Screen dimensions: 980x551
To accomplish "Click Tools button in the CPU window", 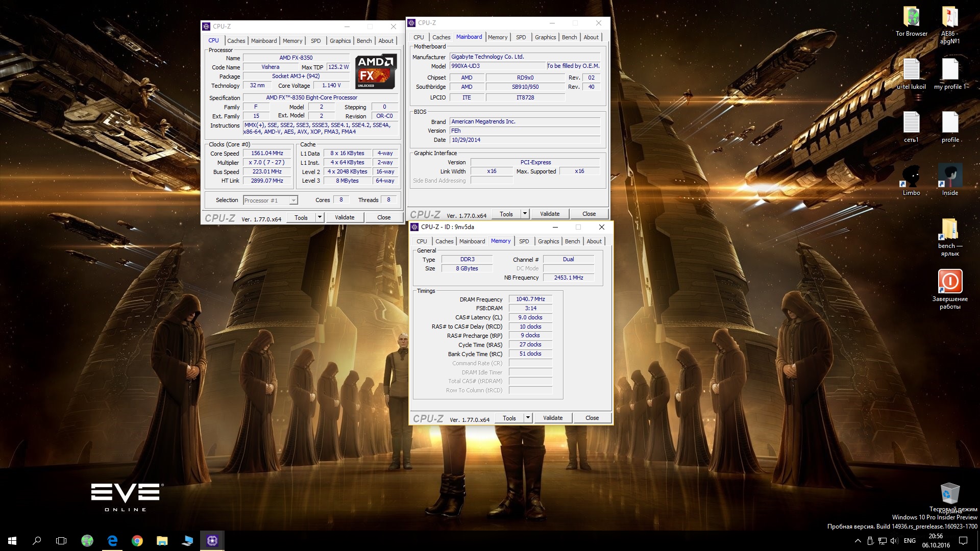I will point(301,217).
